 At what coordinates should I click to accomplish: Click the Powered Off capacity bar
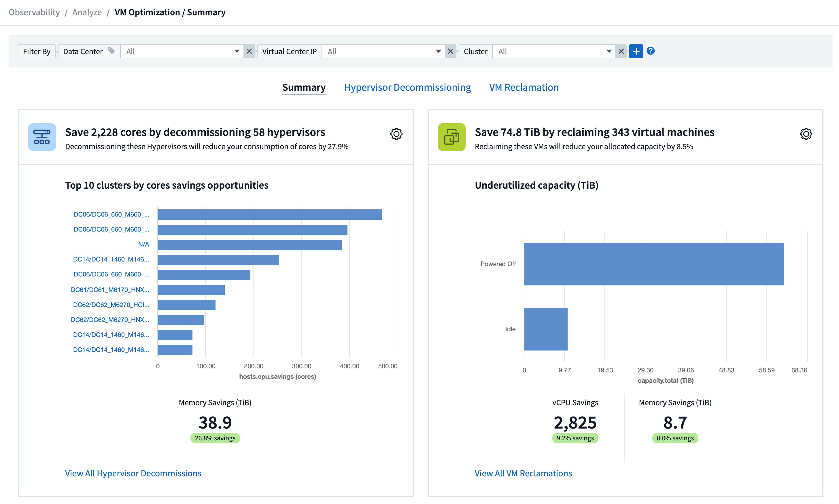[x=654, y=264]
